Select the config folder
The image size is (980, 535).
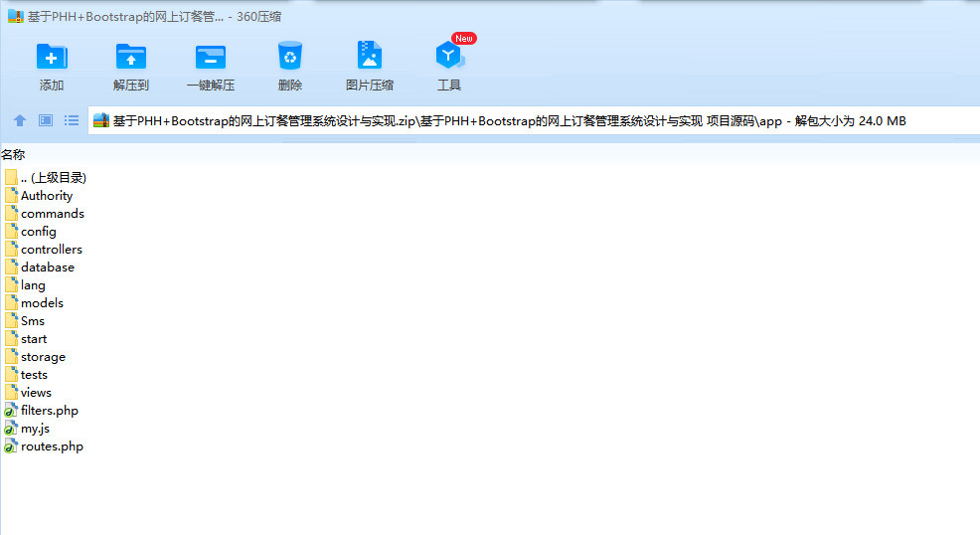point(39,232)
